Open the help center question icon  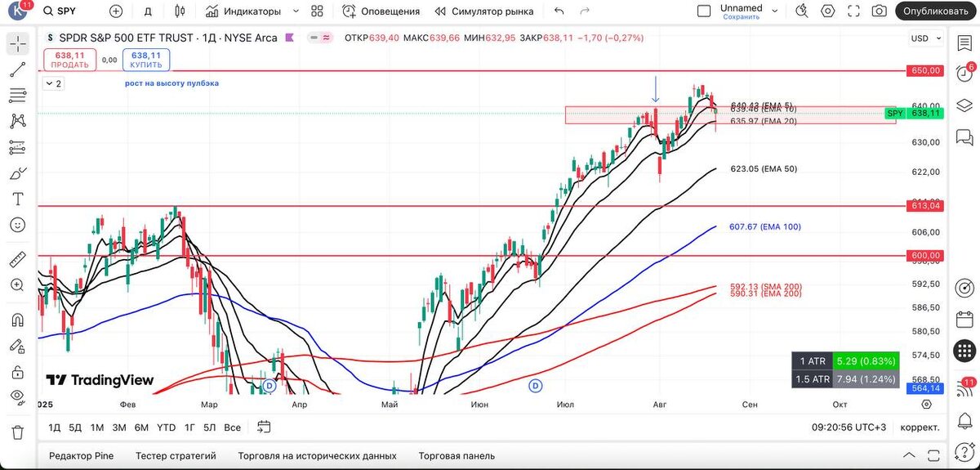[964, 451]
